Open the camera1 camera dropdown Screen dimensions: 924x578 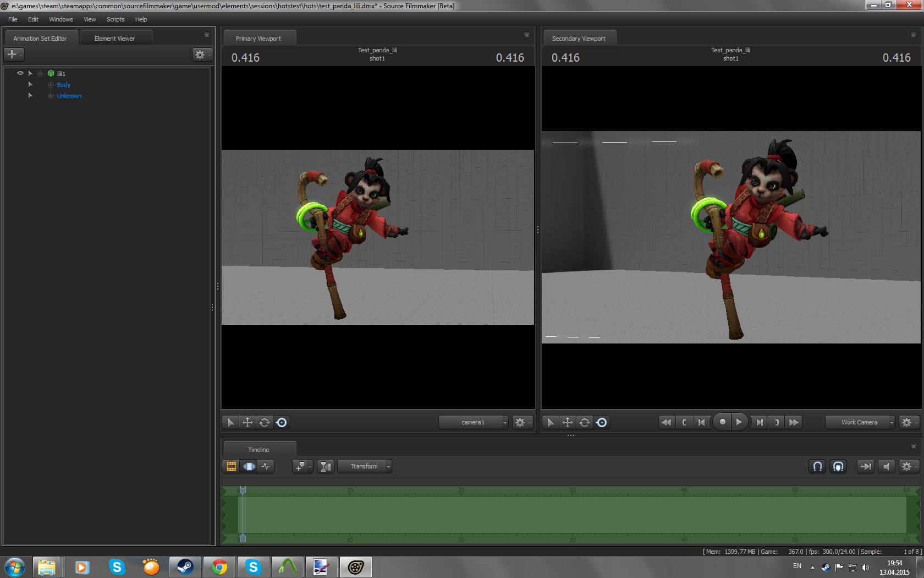[x=474, y=422]
